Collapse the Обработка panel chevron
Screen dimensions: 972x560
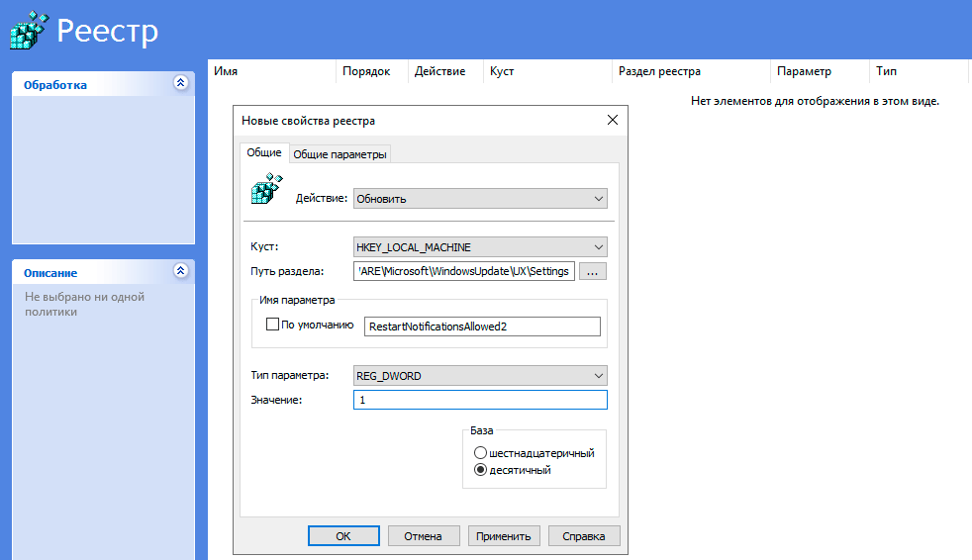(x=180, y=82)
